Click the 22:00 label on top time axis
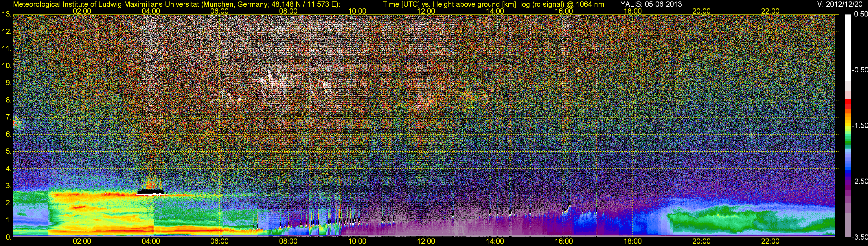Image resolution: width=868 pixels, height=246 pixels. click(x=770, y=11)
